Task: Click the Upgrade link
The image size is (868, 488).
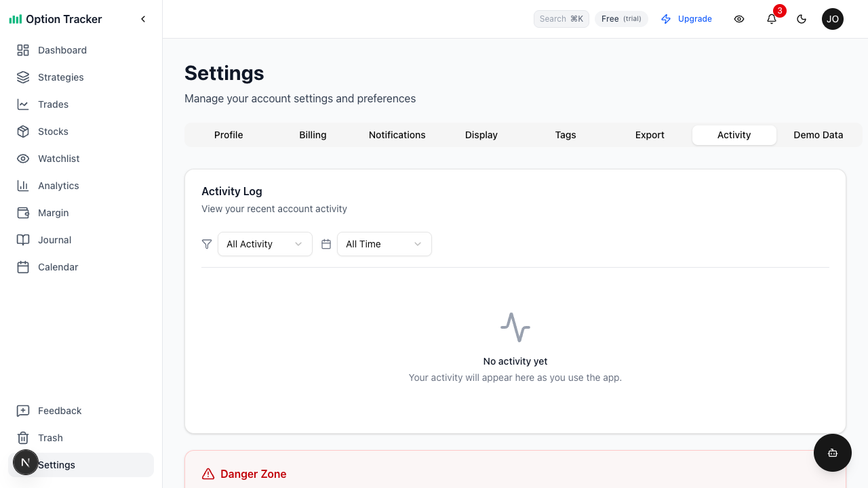Action: [x=686, y=19]
